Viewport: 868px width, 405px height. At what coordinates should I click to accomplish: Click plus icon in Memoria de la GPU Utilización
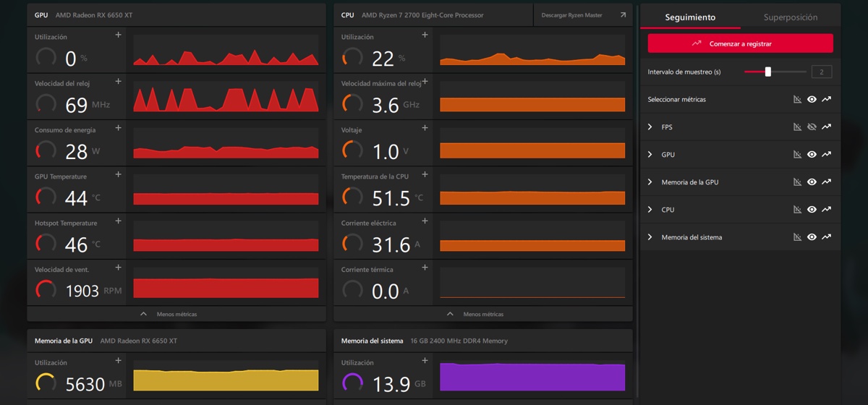(x=119, y=360)
